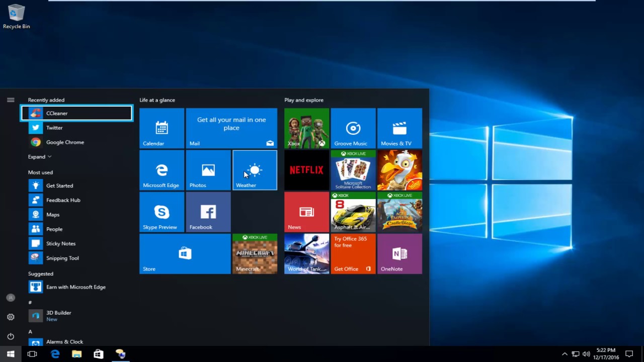Screen dimensions: 644x362
Task: Open Age of Empires Castle Siege tile
Action: click(399, 212)
